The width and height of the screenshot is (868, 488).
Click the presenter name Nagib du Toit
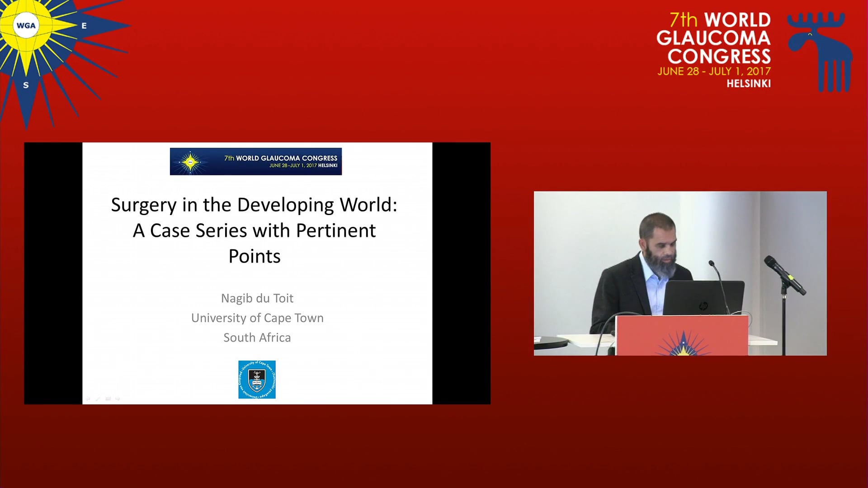(x=257, y=298)
